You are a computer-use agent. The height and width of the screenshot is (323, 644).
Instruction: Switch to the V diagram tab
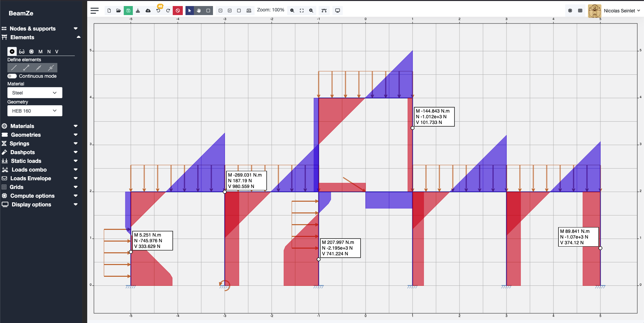pos(56,52)
